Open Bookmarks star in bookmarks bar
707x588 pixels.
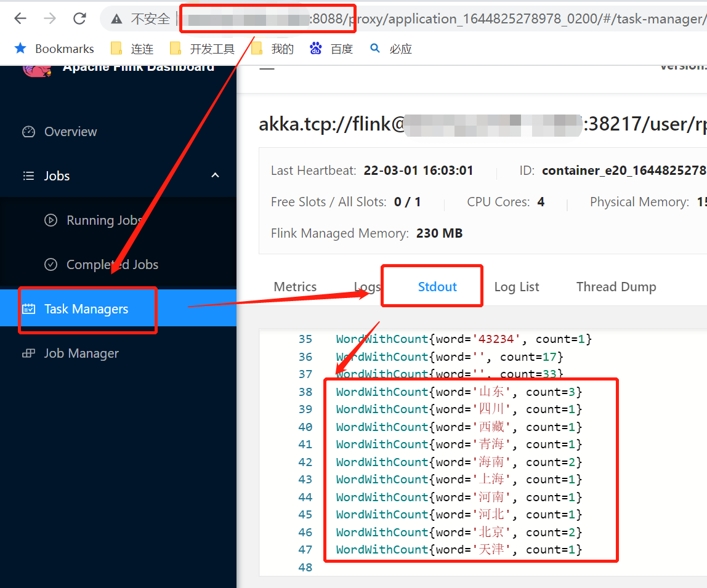pyautogui.click(x=20, y=48)
